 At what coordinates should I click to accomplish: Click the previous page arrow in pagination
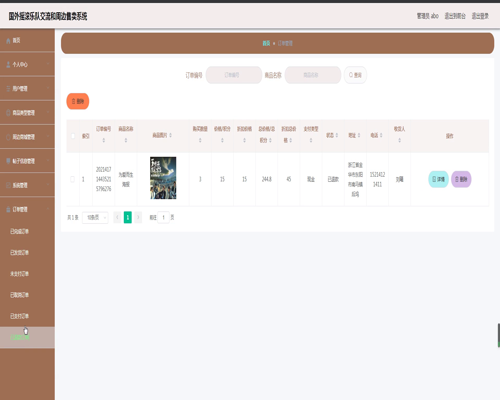pos(117,217)
